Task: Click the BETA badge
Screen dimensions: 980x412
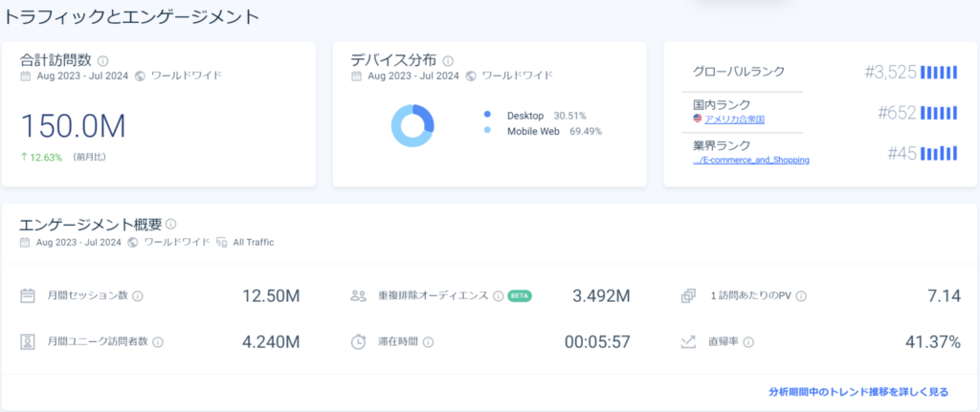Action: pyautogui.click(x=520, y=296)
